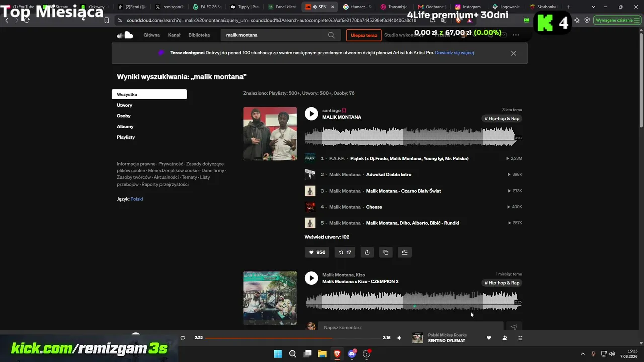Viewport: 644px width, 362px height.
Task: Open the clock showing 15:23
Action: tap(629, 354)
